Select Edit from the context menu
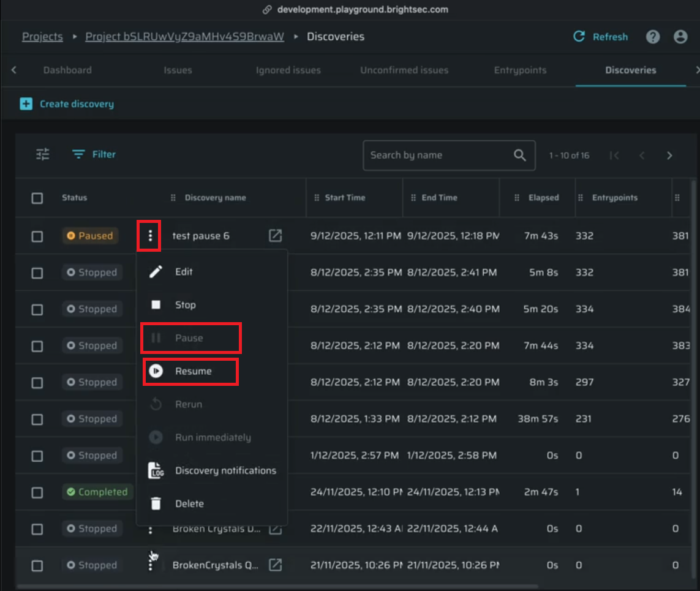The image size is (700, 591). (x=212, y=271)
